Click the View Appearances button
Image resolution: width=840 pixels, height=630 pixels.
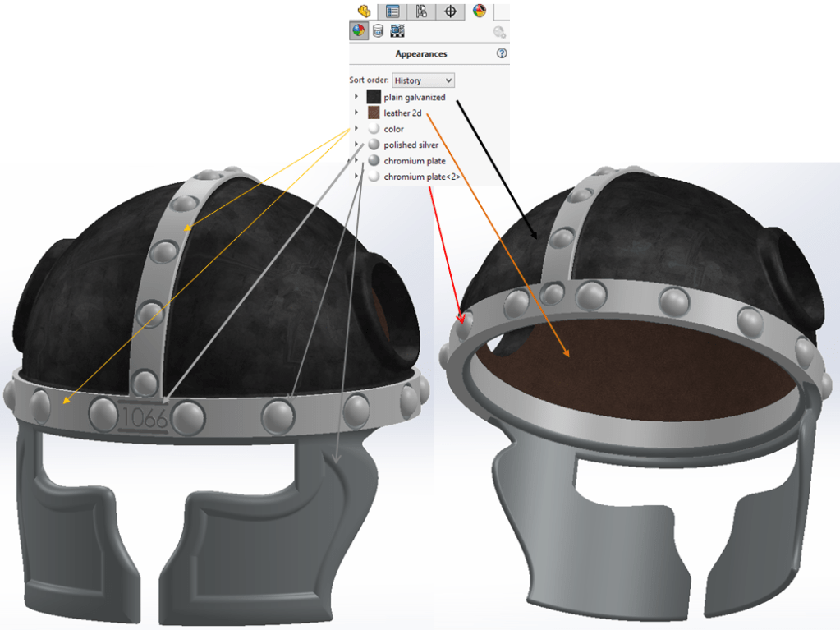358,31
